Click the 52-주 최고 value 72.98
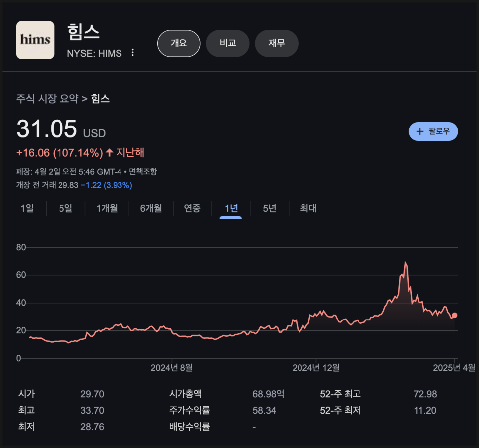Screen dimensions: 479x448 point(425,394)
